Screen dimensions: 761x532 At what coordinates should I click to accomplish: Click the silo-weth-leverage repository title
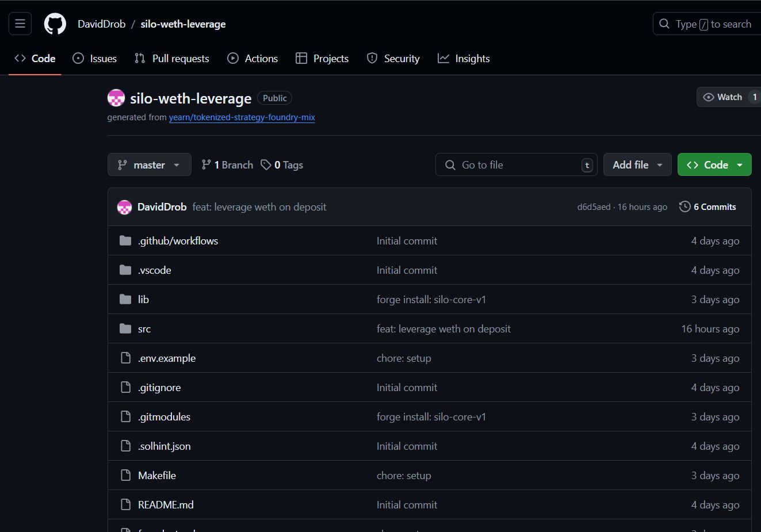pos(190,98)
